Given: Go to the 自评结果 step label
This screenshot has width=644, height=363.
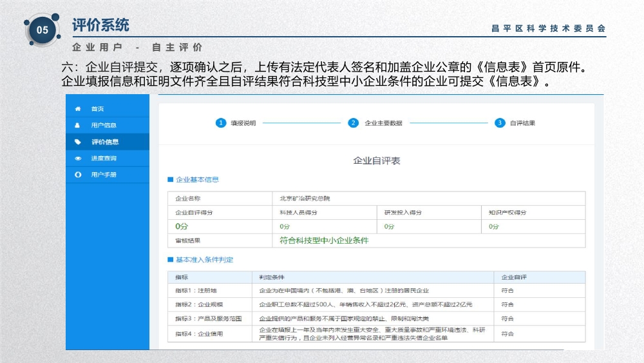Looking at the screenshot, I should click(522, 123).
